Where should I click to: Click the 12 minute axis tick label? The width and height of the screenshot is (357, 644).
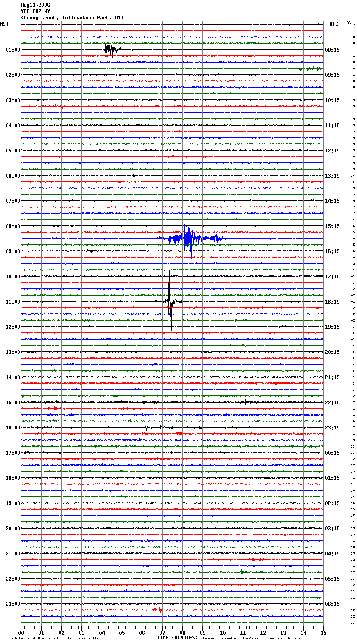[x=263, y=633]
